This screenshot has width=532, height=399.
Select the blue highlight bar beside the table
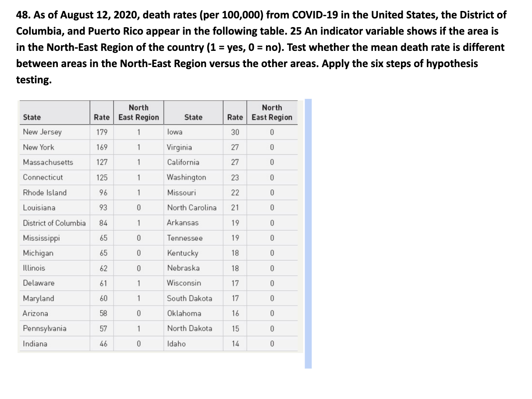click(x=309, y=232)
